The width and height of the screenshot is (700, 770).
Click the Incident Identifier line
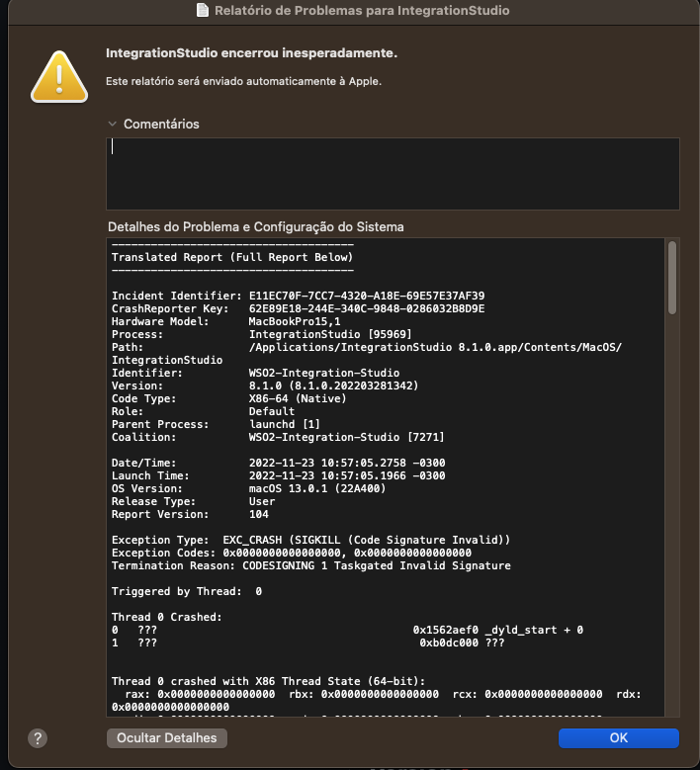(298, 296)
